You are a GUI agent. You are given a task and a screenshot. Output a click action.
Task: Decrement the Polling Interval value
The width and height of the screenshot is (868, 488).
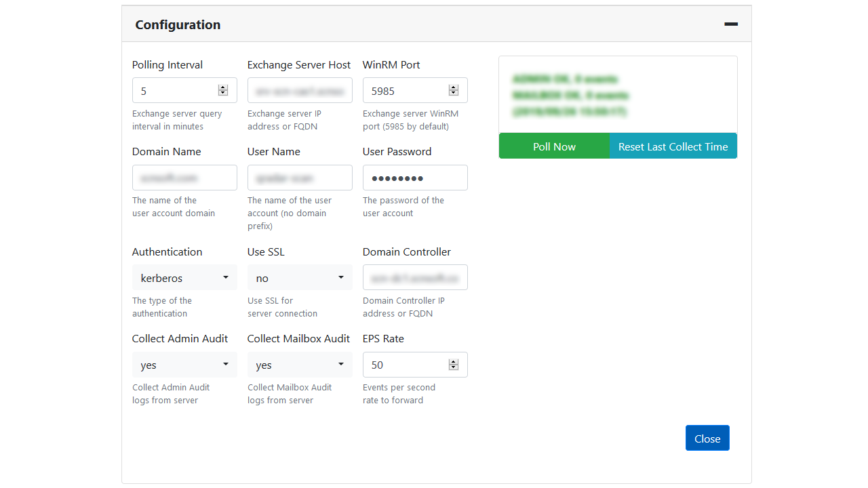222,94
